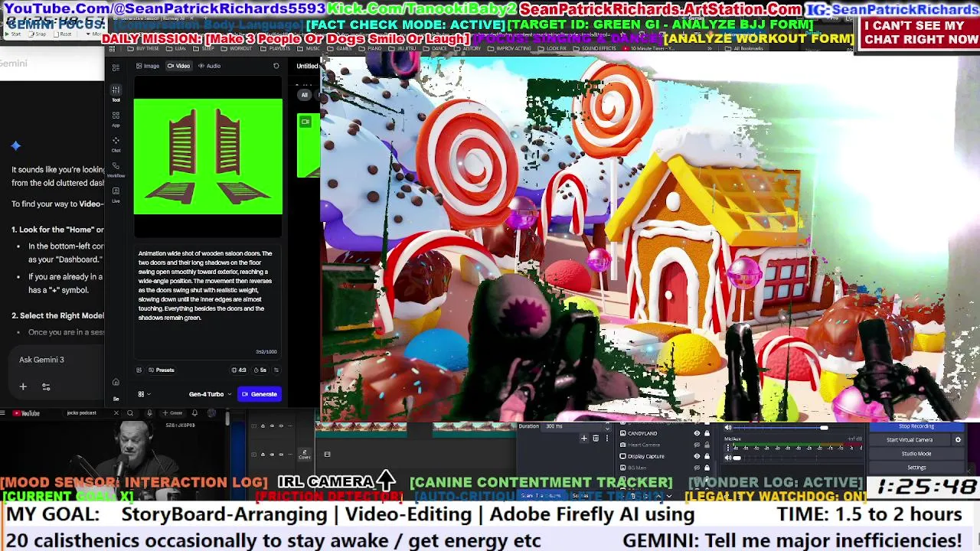980x551 pixels.
Task: Click YouTube search magnifier icon
Action: (x=130, y=413)
